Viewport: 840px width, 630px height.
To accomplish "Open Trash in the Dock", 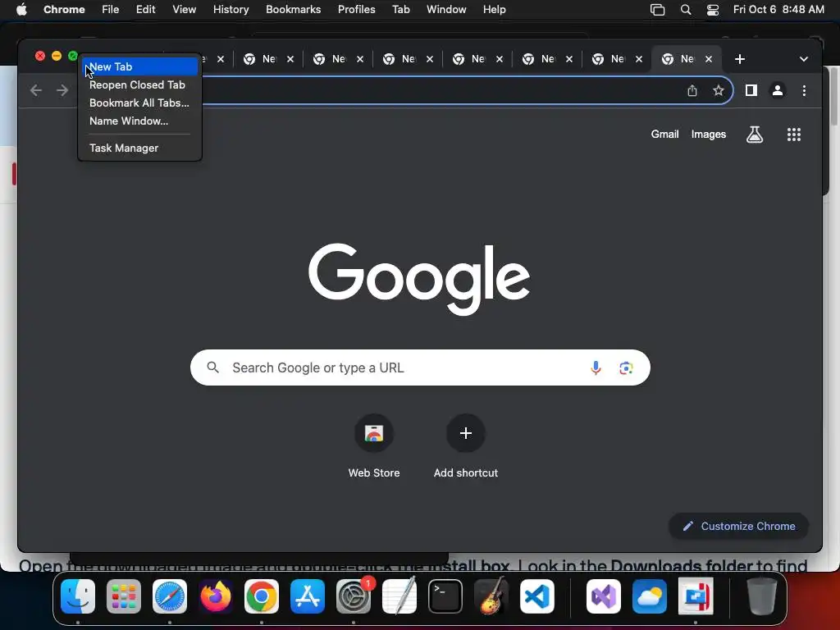I will (762, 596).
